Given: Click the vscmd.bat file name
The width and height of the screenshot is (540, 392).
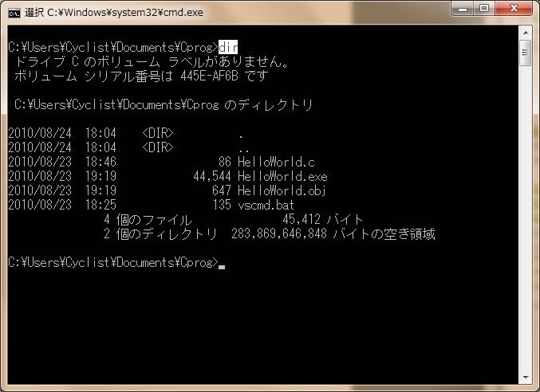Looking at the screenshot, I should point(266,205).
